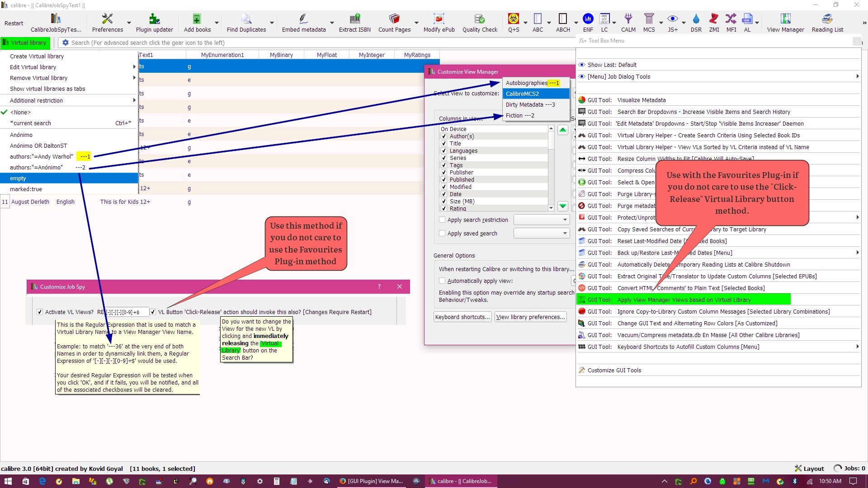Expand the Add books dropdown arrow
The image size is (868, 488).
tap(217, 23)
